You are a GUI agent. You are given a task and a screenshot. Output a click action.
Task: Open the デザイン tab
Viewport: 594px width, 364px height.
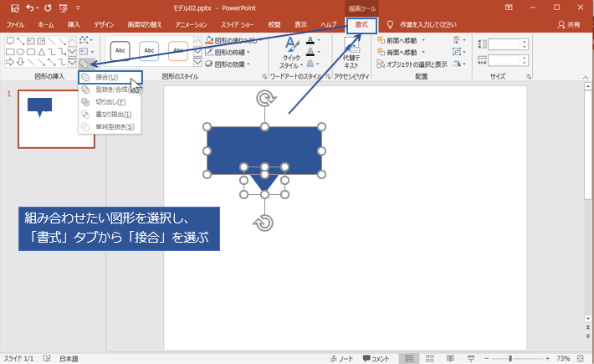click(x=104, y=24)
